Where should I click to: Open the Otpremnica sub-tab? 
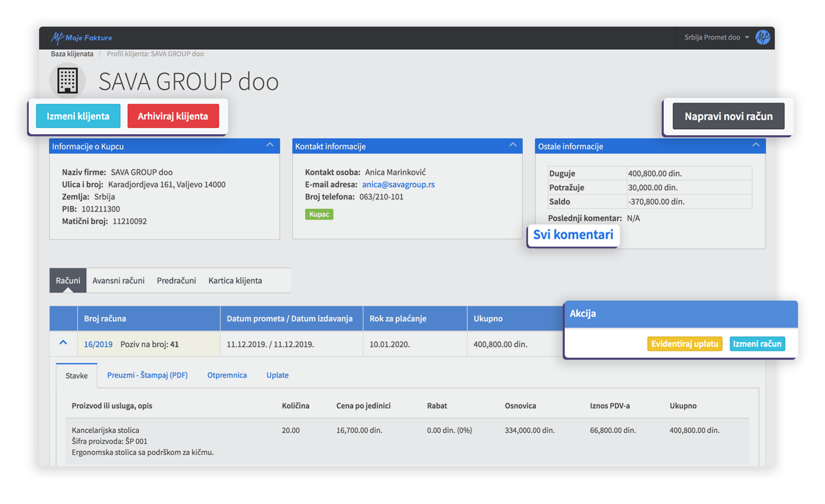(x=227, y=375)
